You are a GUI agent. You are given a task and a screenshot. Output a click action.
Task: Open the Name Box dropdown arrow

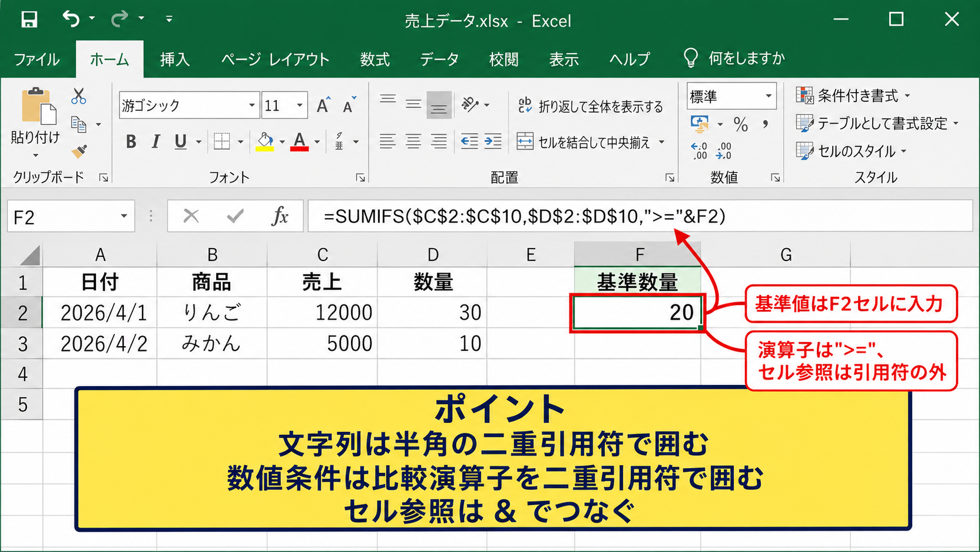pyautogui.click(x=124, y=216)
